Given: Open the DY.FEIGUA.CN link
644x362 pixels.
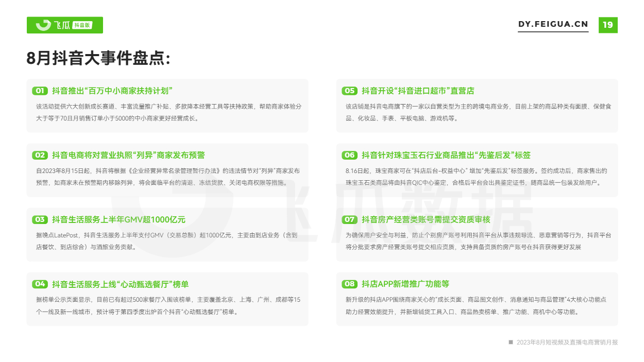Looking at the screenshot, I should 553,25.
